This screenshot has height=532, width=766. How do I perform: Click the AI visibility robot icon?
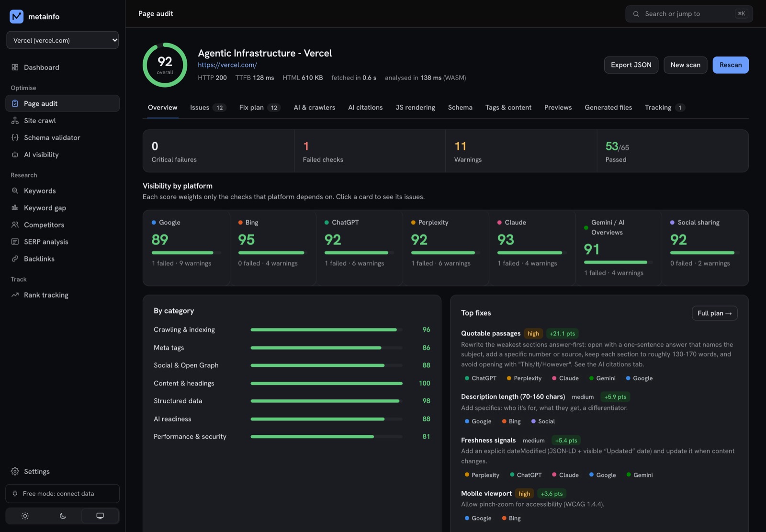click(15, 155)
